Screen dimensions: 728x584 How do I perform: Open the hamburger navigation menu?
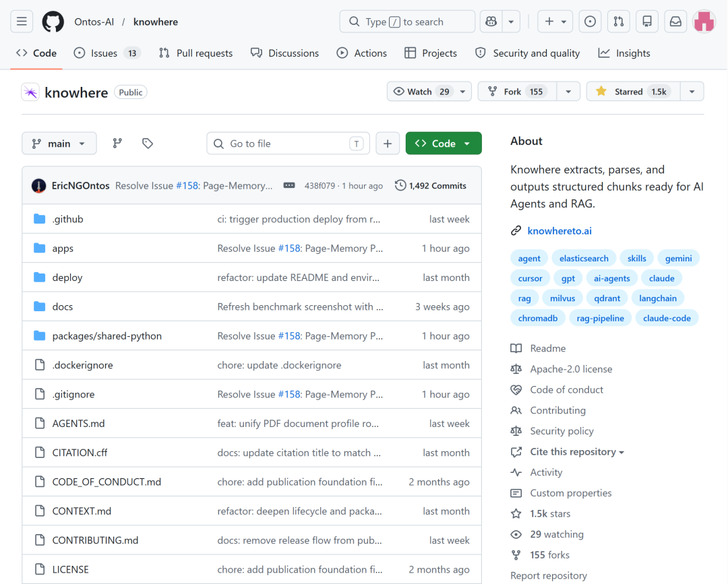point(22,22)
